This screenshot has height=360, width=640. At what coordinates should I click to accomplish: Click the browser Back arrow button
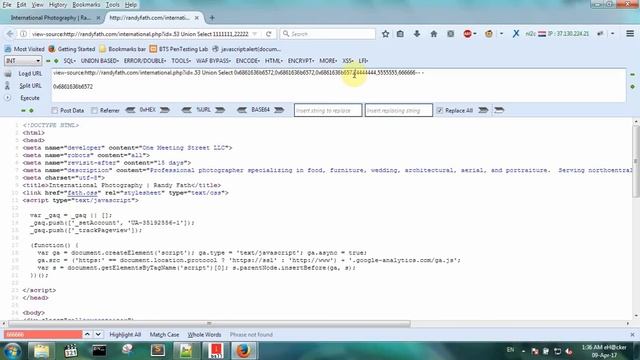click(10, 34)
